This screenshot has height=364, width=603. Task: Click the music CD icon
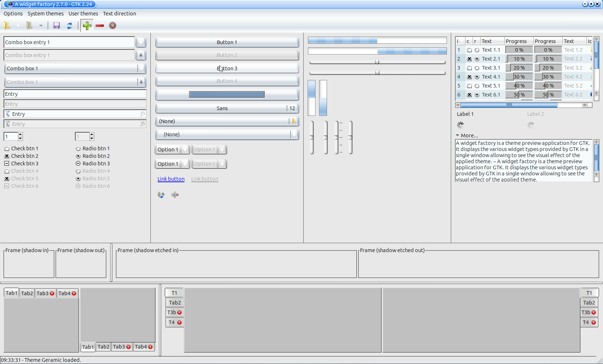pyautogui.click(x=161, y=195)
